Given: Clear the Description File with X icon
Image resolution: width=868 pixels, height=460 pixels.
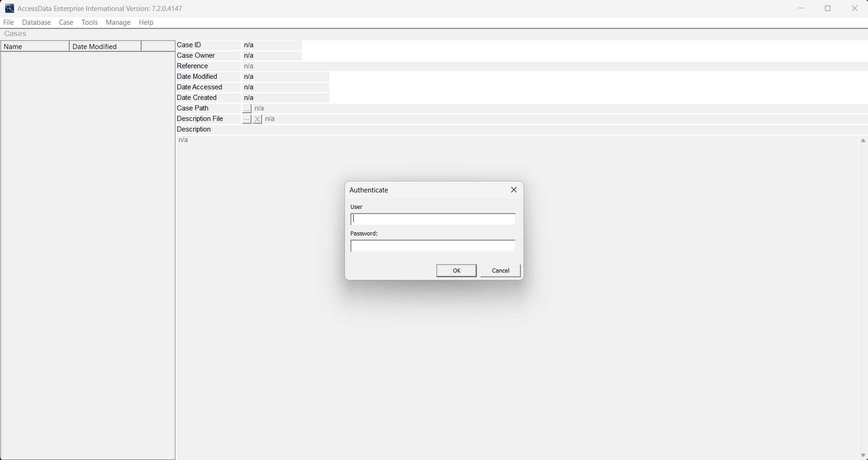Looking at the screenshot, I should [x=257, y=119].
